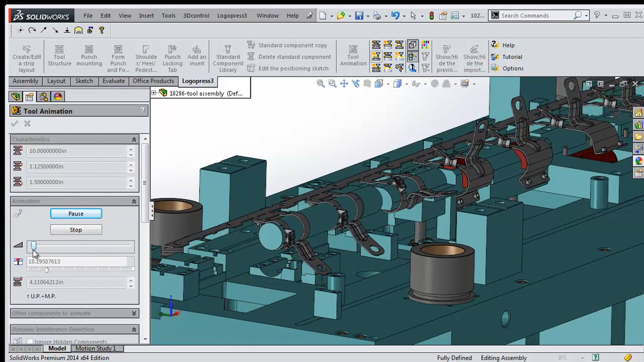Click Delete standard component
Screen dimensions: 644x362
coord(289,57)
